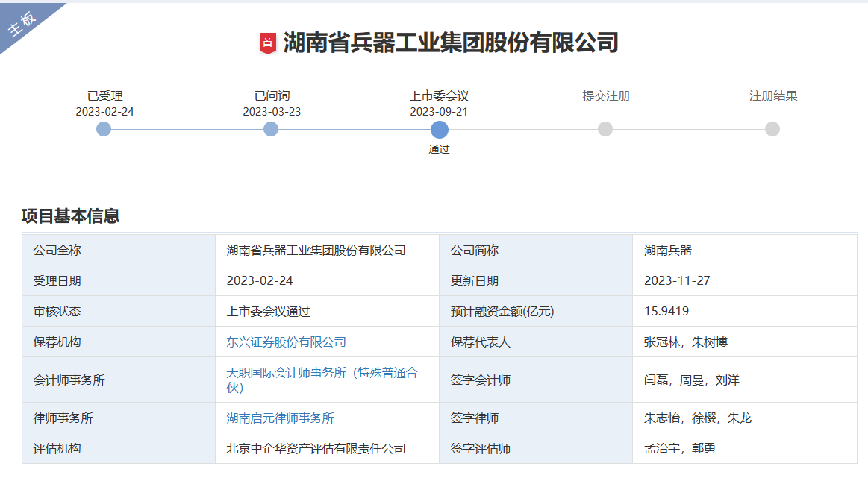Click the 提交注册 stage label

click(606, 96)
